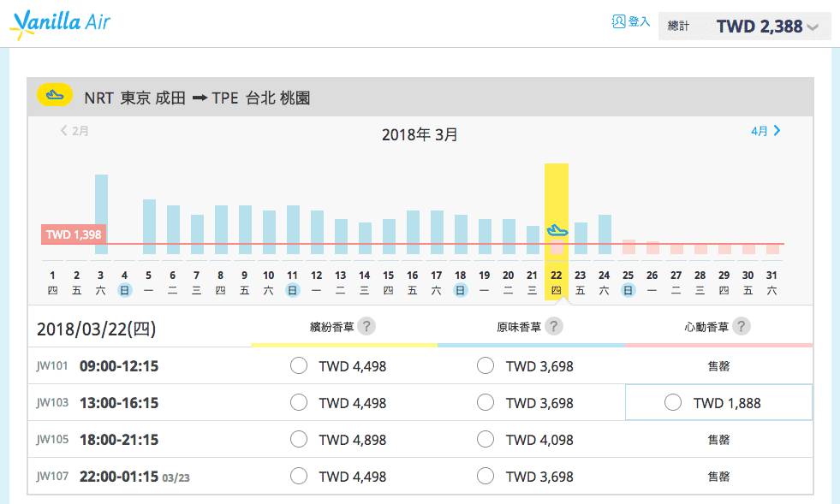Choose March 11 Sunday on the calendar

point(293,282)
